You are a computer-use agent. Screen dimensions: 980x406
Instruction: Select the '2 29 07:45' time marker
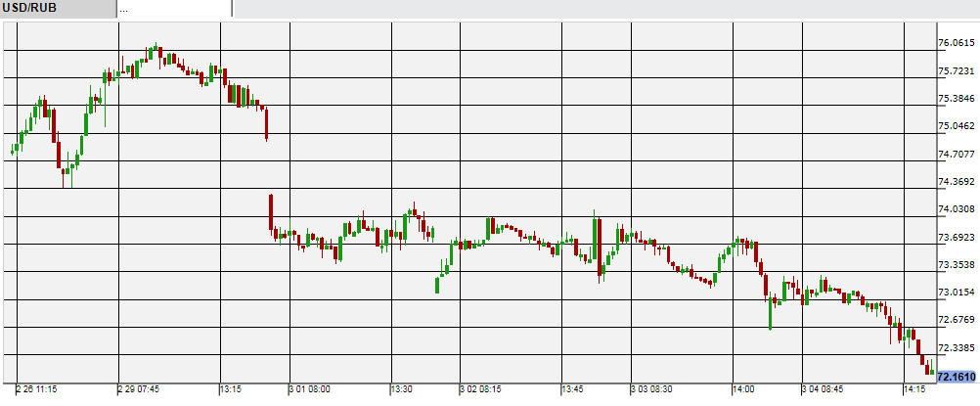139,389
